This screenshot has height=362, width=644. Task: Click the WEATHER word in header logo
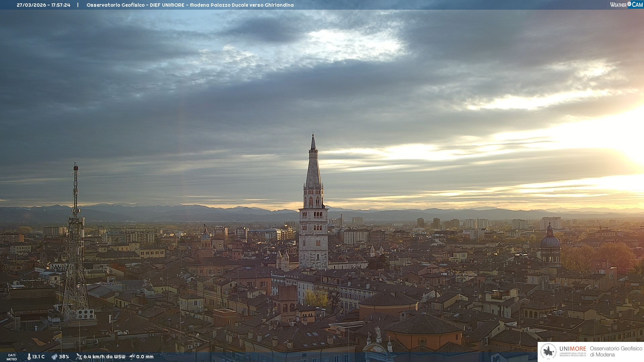(x=618, y=5)
